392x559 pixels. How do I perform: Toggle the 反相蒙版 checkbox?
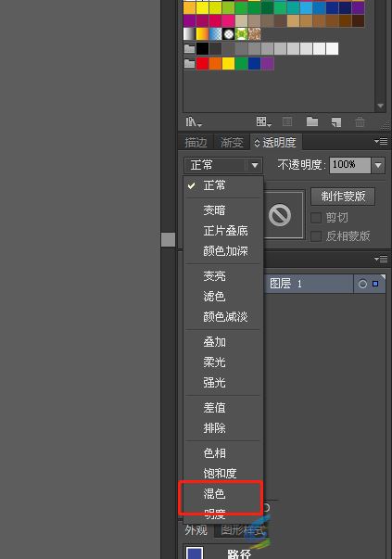316,236
